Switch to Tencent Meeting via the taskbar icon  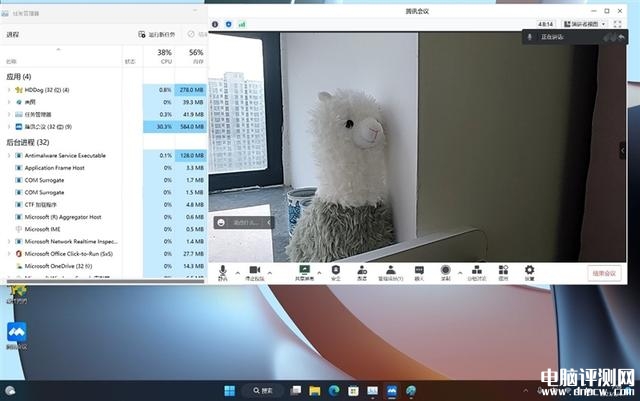[392, 391]
